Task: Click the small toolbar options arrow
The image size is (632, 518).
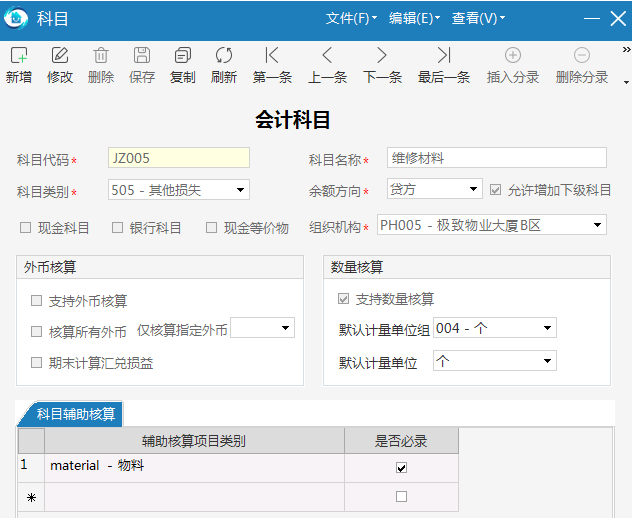Action: (626, 83)
